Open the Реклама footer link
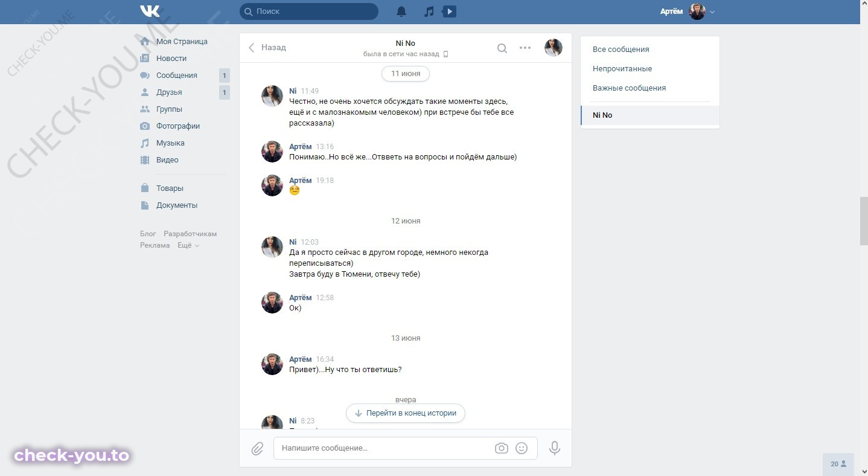This screenshot has height=476, width=868. click(x=155, y=245)
